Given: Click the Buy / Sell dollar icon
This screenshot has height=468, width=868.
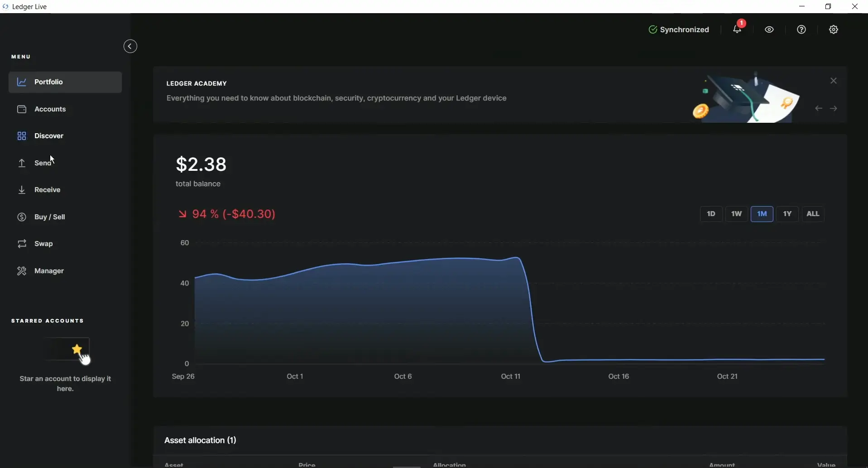Looking at the screenshot, I should [x=22, y=217].
